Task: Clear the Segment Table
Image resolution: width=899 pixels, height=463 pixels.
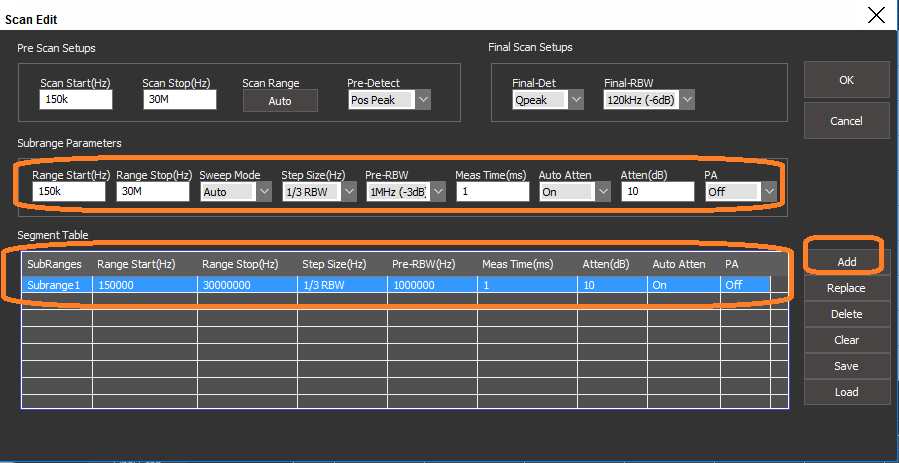Action: [x=846, y=340]
